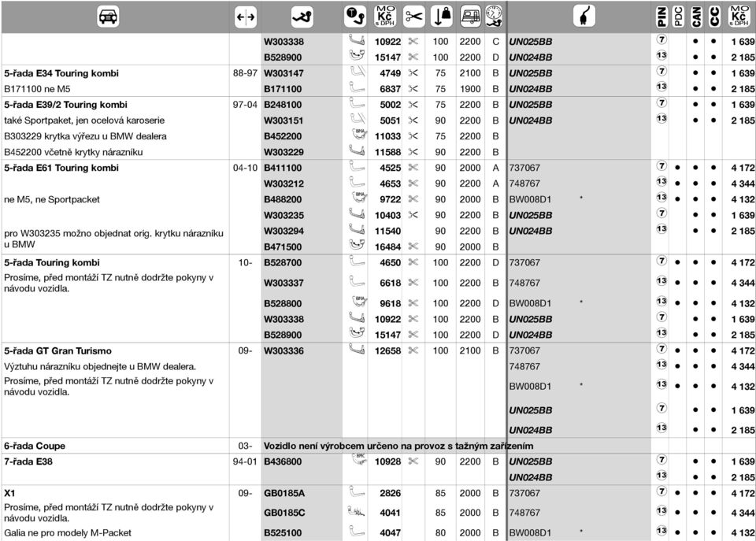Screen dimensions: 756x541
Task: Click part number 'B471500'
Action: pos(283,246)
